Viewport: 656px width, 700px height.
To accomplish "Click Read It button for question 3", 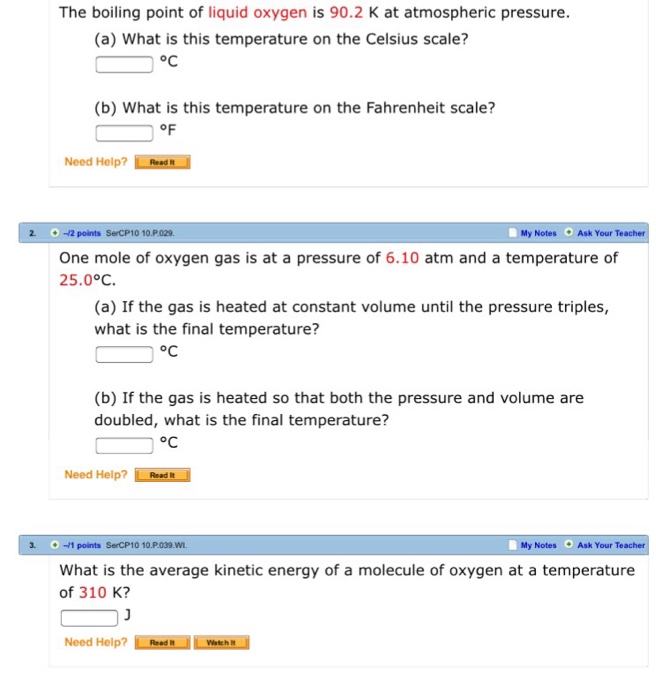I will pos(162,642).
